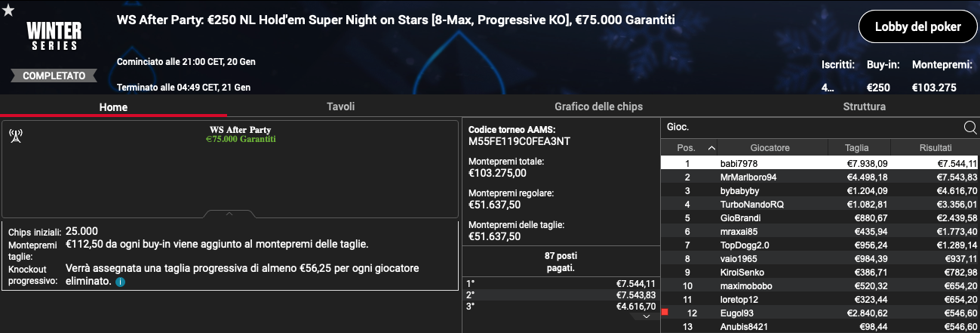Switch to the Tavoli tab
980x333 pixels.
(340, 106)
